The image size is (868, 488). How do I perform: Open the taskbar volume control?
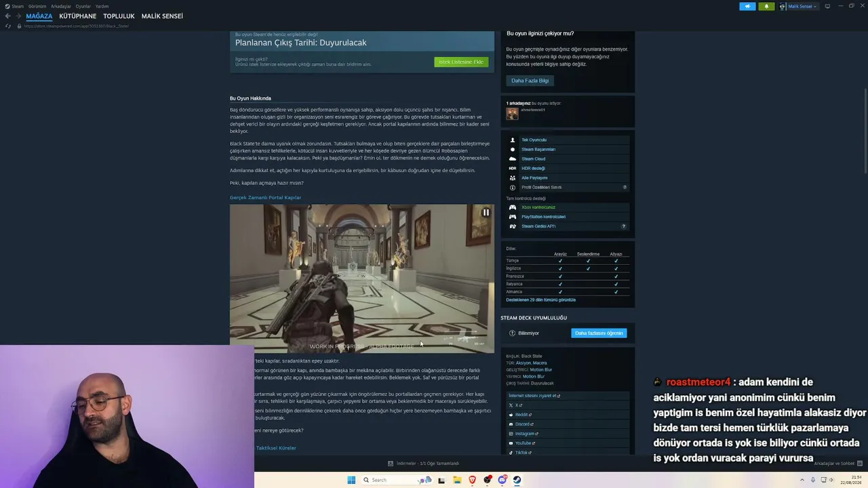(833, 480)
